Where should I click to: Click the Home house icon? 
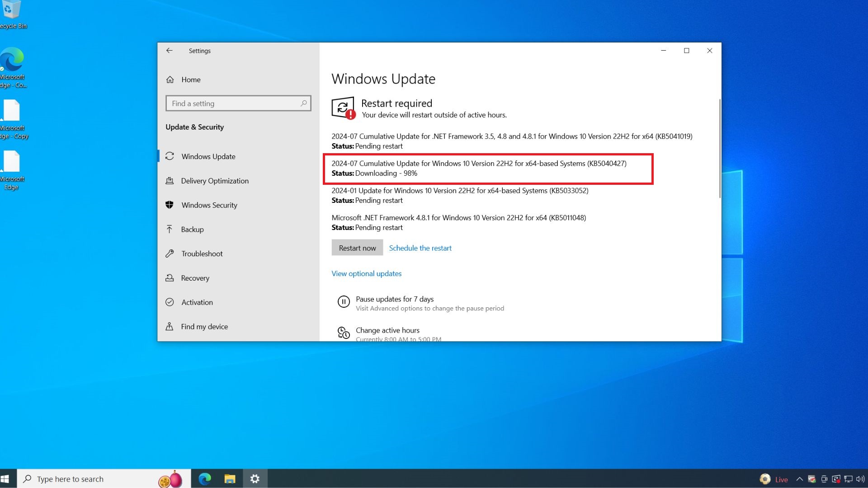coord(170,80)
